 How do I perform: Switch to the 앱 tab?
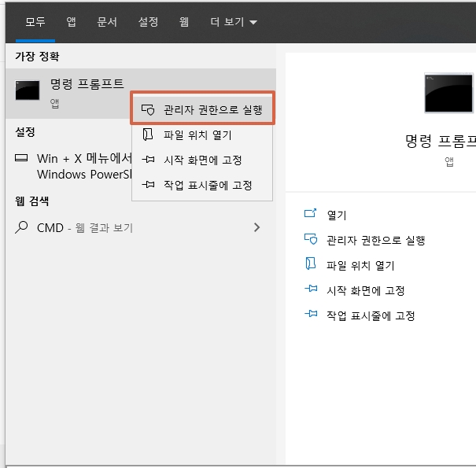coord(71,22)
